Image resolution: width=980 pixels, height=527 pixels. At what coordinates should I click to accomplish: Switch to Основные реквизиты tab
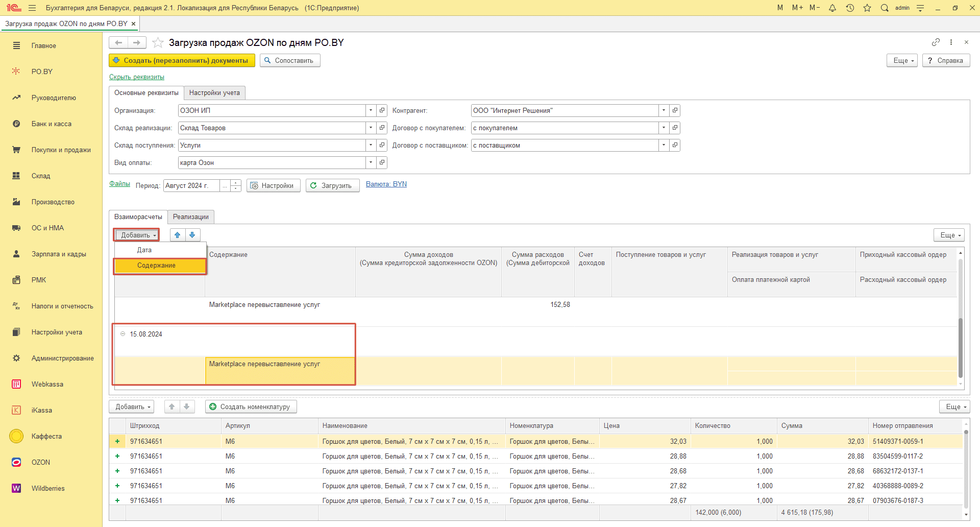146,92
